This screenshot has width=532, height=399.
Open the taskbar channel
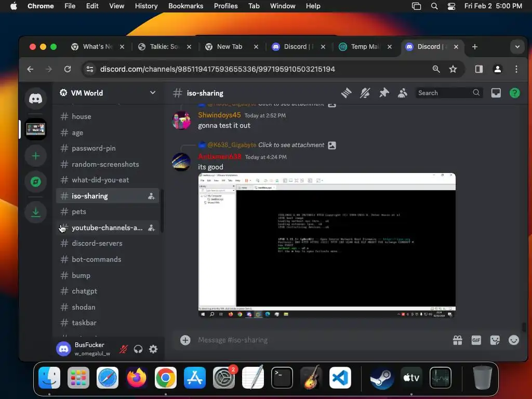(x=107, y=323)
